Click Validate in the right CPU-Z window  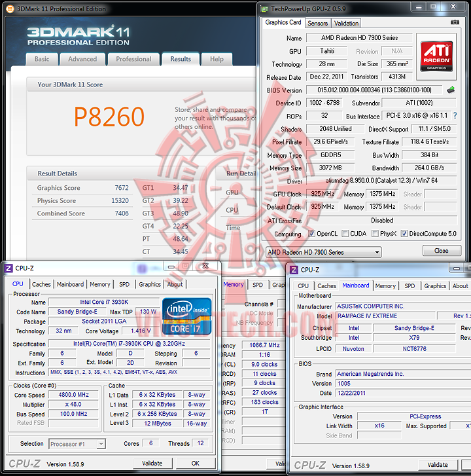click(438, 465)
